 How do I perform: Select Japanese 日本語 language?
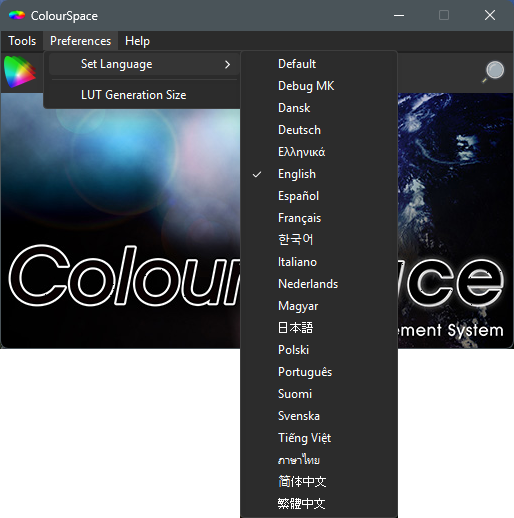coord(319,328)
